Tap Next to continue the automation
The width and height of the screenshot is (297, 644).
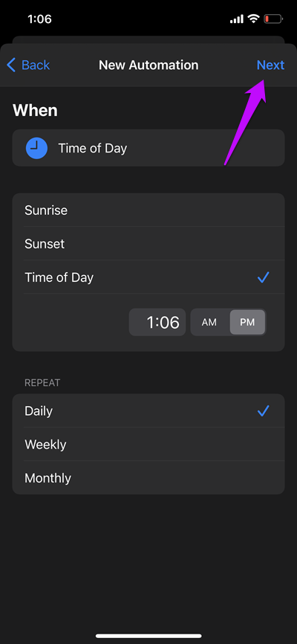click(x=270, y=65)
